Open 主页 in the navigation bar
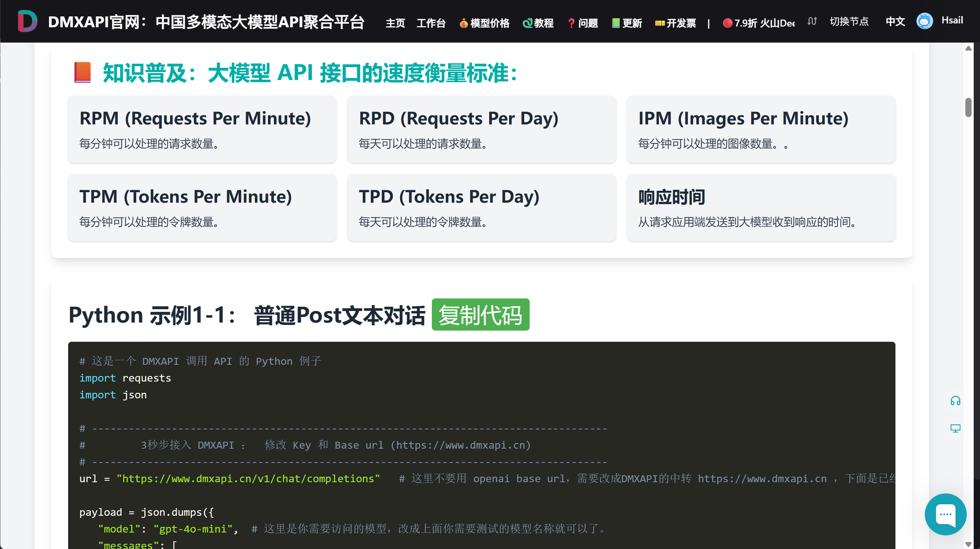 395,23
